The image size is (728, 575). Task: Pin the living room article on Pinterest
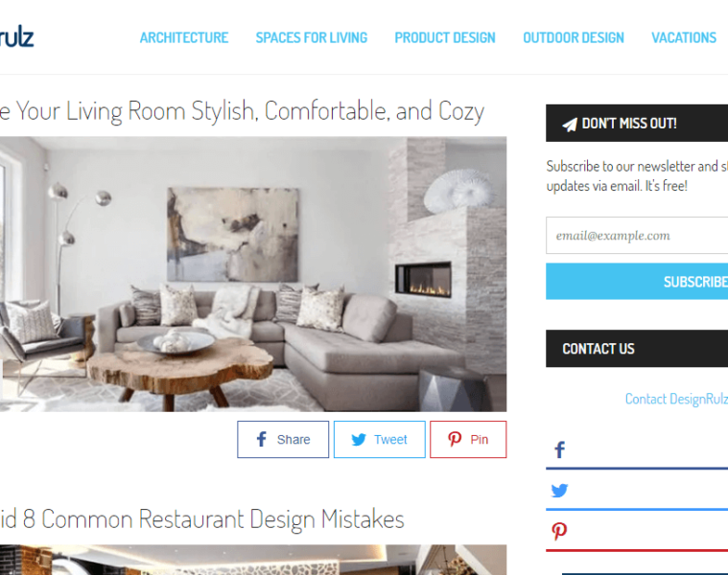[x=468, y=439]
